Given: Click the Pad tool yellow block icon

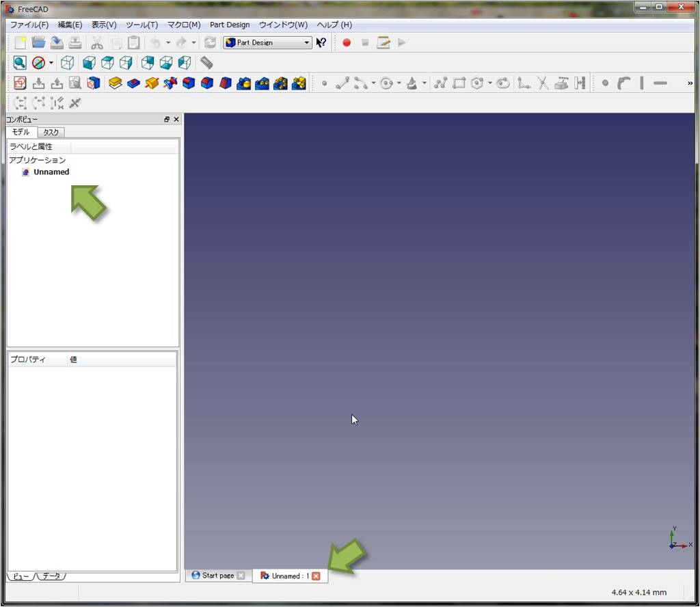Looking at the screenshot, I should (115, 83).
